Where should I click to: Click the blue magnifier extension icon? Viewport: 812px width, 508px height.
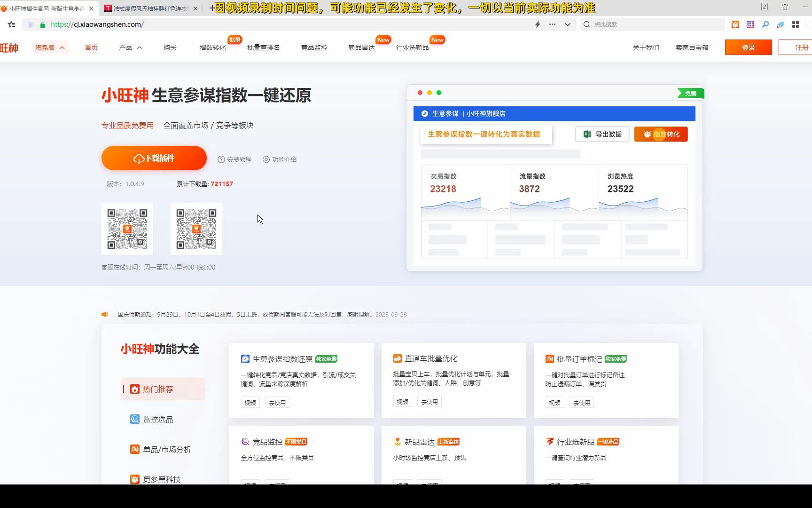pos(765,24)
